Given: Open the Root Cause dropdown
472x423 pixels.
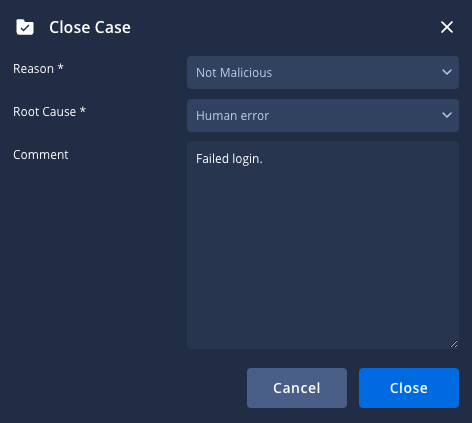Looking at the screenshot, I should point(323,115).
